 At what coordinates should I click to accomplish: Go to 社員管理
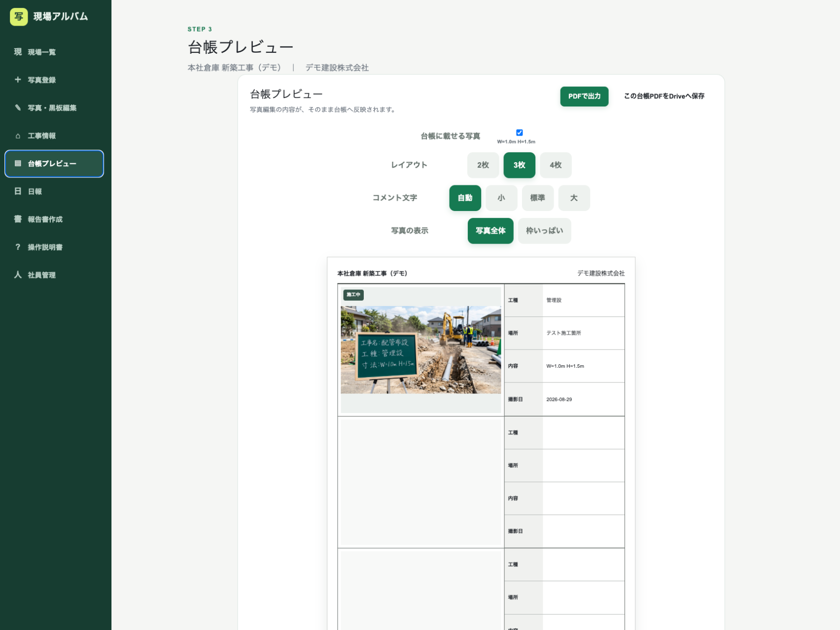(x=54, y=275)
